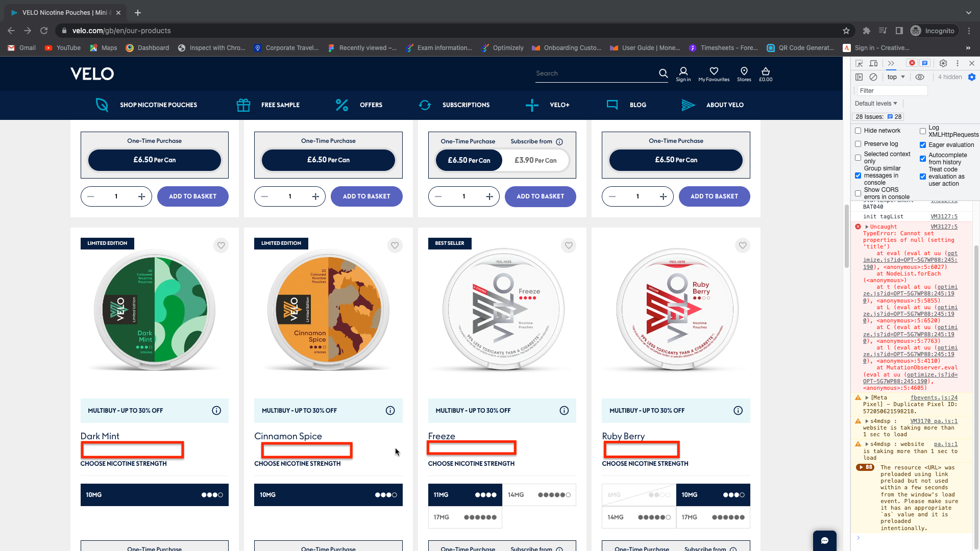Expand the Default levels dropdown
This screenshot has height=551, width=980.
click(876, 104)
